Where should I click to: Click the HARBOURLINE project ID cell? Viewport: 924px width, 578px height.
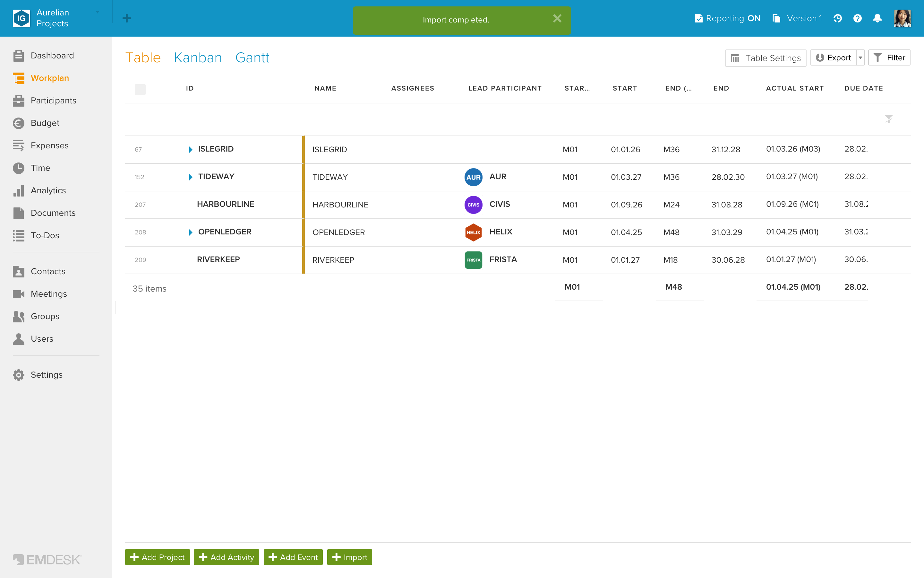(x=225, y=205)
